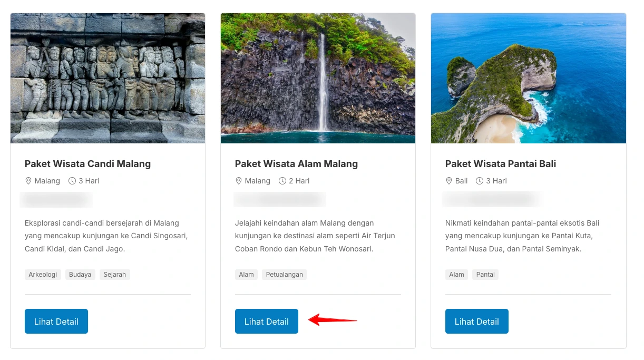Click the Borobudur relief photo thumbnail
The image size is (644, 360).
pos(108,78)
